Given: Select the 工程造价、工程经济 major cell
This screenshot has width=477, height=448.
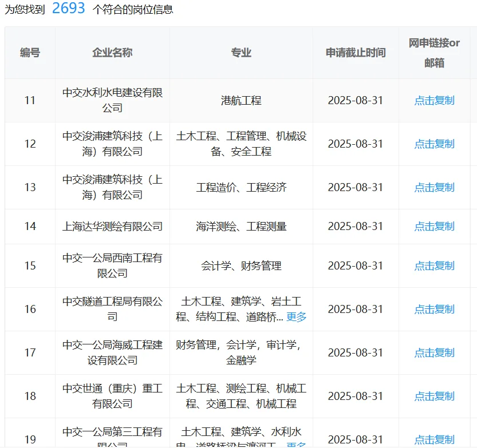Looking at the screenshot, I should click(x=241, y=188).
